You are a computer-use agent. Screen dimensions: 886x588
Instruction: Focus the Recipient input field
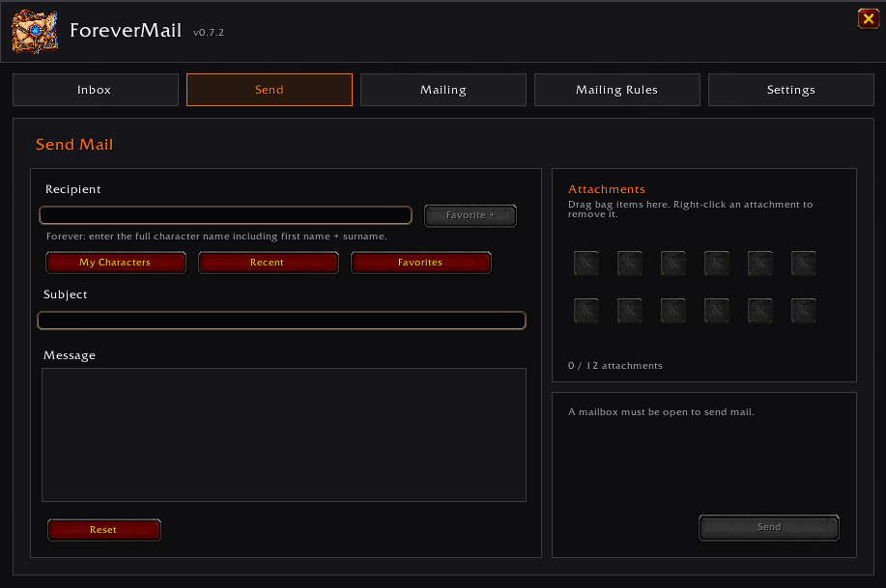[225, 215]
